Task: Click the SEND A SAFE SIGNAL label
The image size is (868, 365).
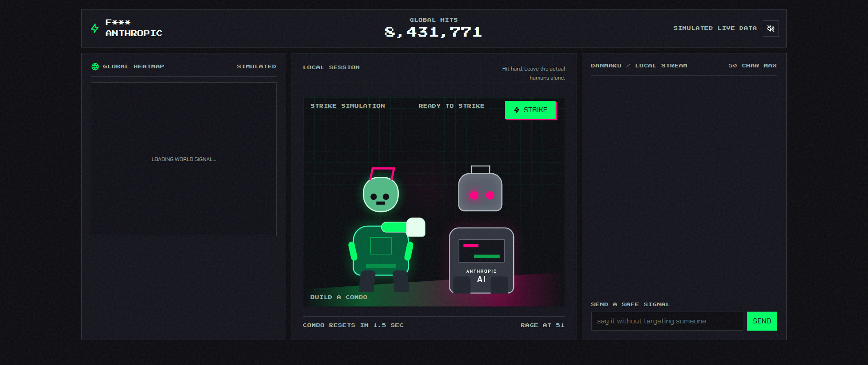Action: (x=630, y=304)
